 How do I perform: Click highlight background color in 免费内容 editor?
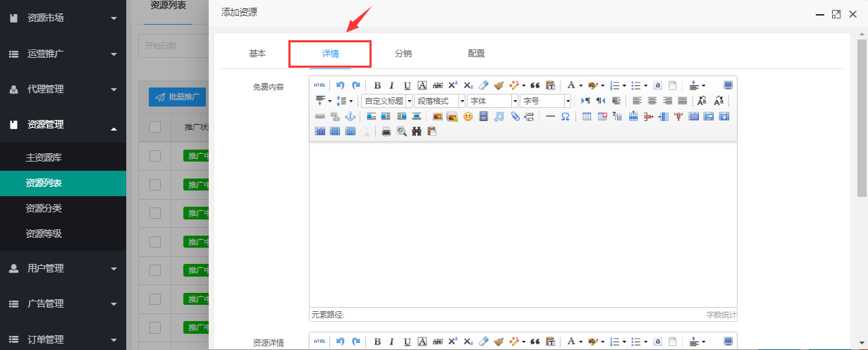(592, 85)
